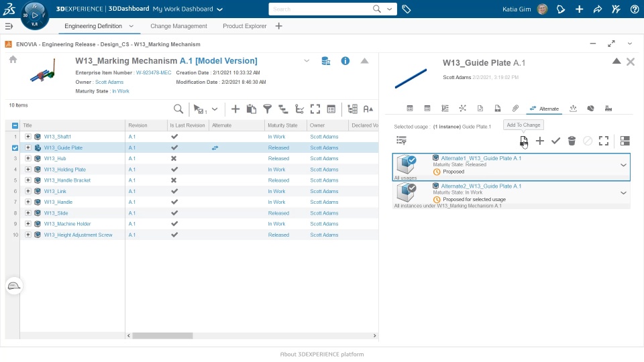Open the header chevron dropdown beside title
This screenshot has height=362, width=644.
point(307,61)
